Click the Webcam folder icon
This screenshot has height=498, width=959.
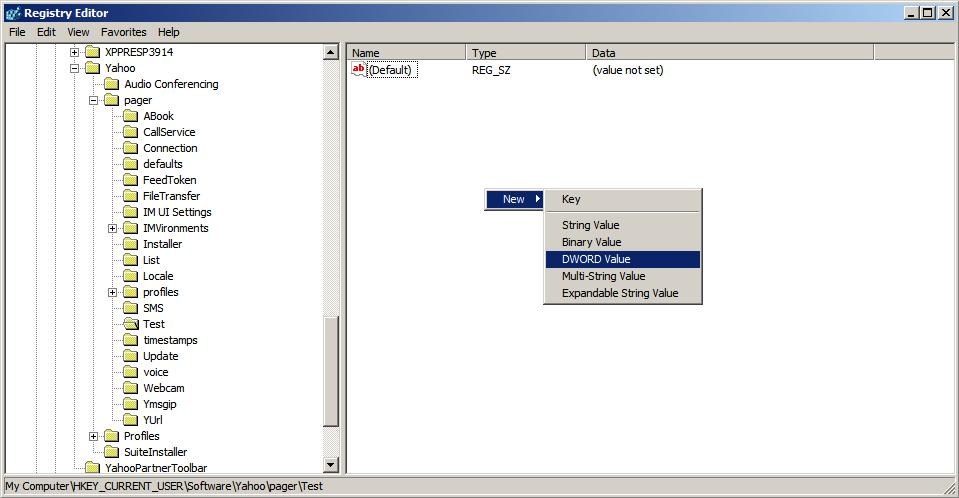coord(130,388)
